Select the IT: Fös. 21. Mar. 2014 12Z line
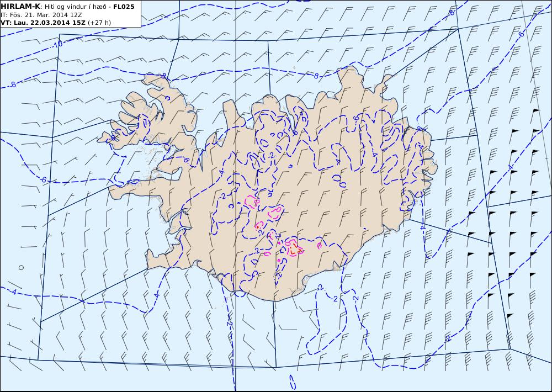The width and height of the screenshot is (552, 392). pos(41,15)
